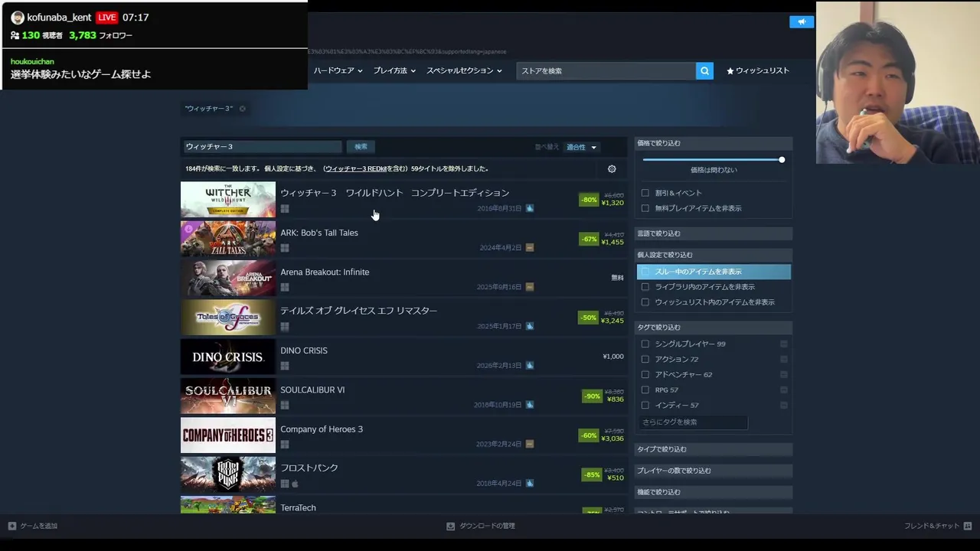Expand the ハードウェア menu dropdown
The image size is (980, 551).
coord(337,70)
